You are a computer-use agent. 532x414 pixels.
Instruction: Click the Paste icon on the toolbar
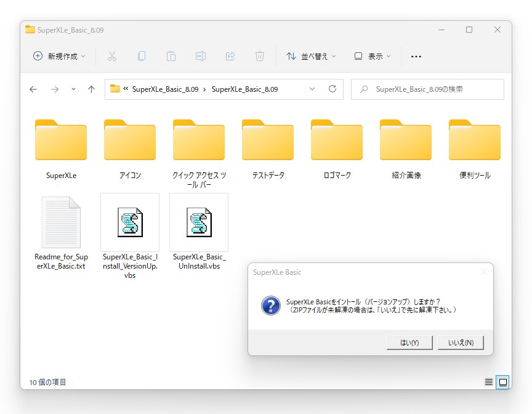pos(171,56)
